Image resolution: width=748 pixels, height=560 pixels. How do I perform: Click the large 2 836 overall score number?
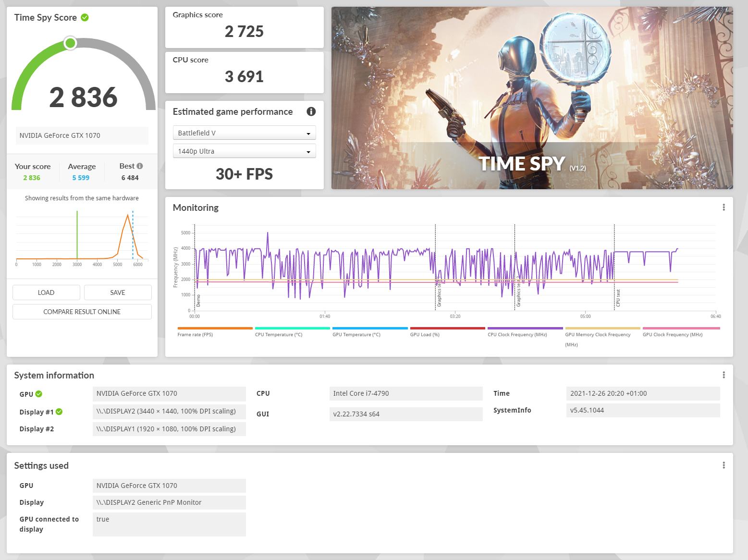(x=84, y=97)
